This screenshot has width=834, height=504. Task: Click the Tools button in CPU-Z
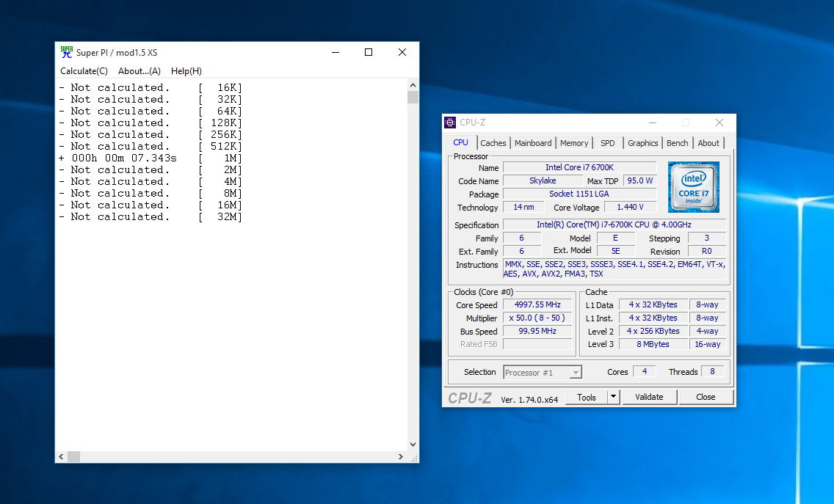tap(586, 397)
